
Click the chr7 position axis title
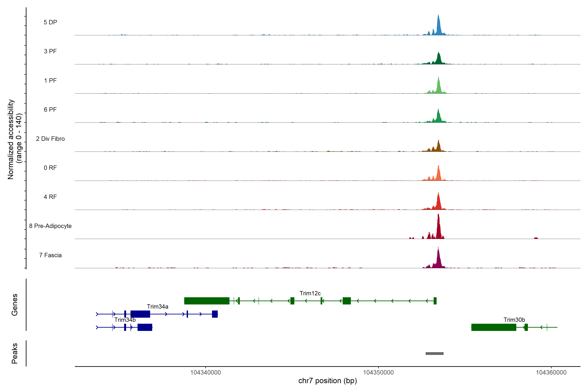(327, 381)
